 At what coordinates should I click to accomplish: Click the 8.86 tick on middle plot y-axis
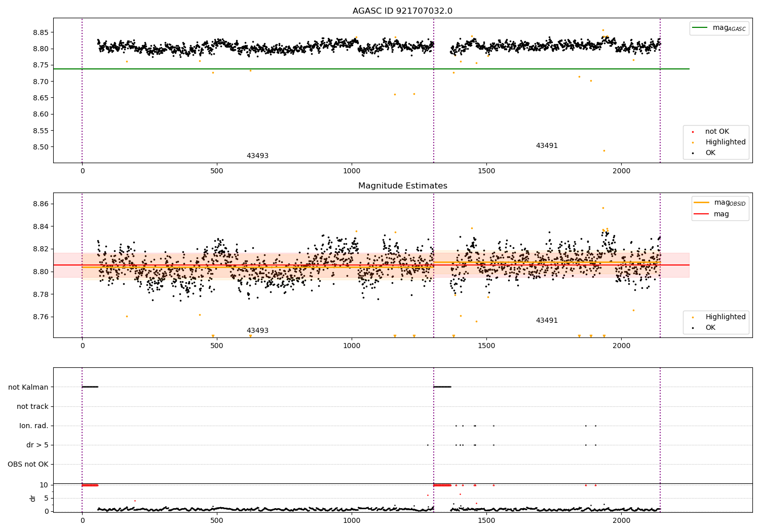(x=41, y=204)
